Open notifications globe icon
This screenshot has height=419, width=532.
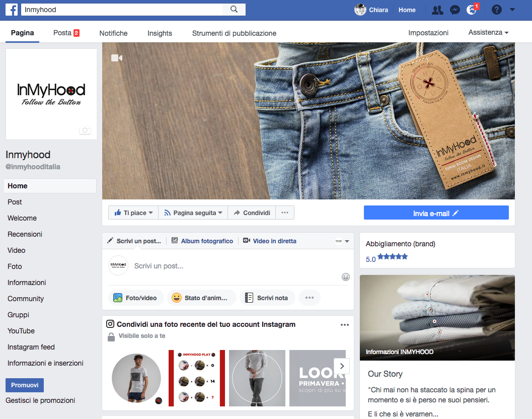coord(471,10)
